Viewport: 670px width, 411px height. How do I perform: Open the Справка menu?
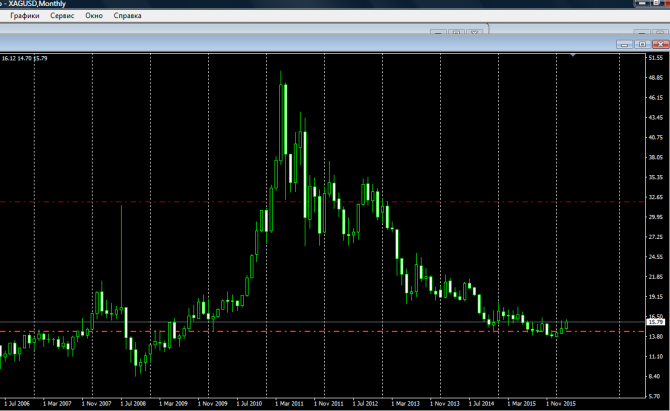[127, 16]
